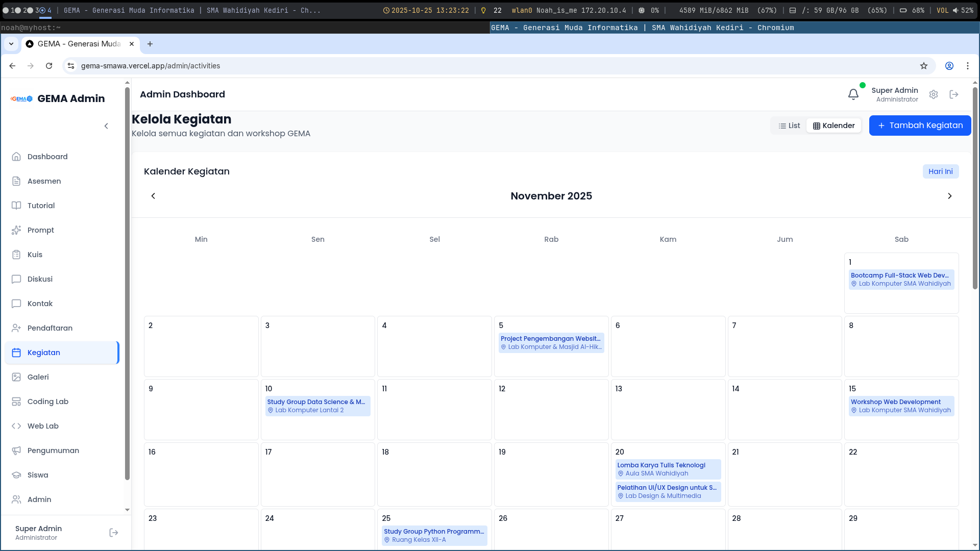This screenshot has height=551, width=980.
Task: Open the tab search dropdown arrow
Action: (x=11, y=44)
